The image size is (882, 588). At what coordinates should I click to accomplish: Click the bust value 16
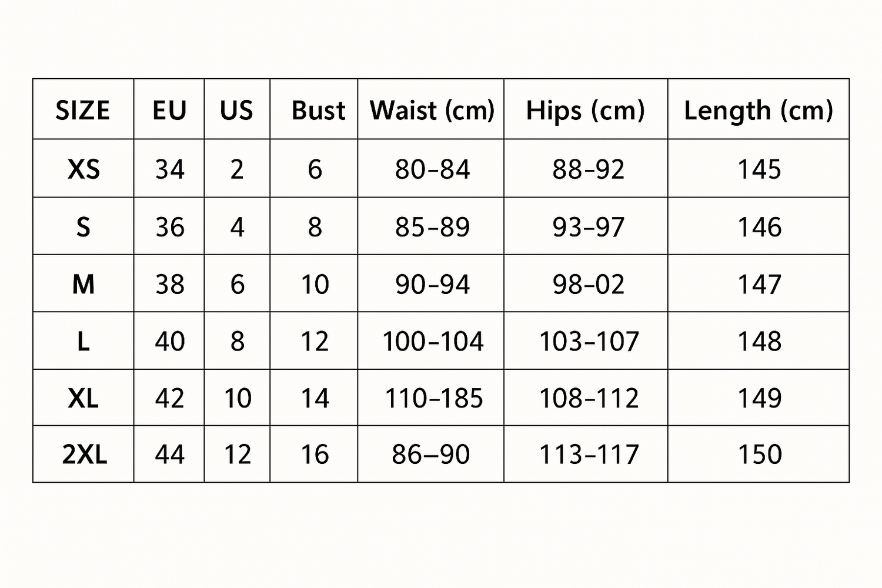[x=315, y=455]
